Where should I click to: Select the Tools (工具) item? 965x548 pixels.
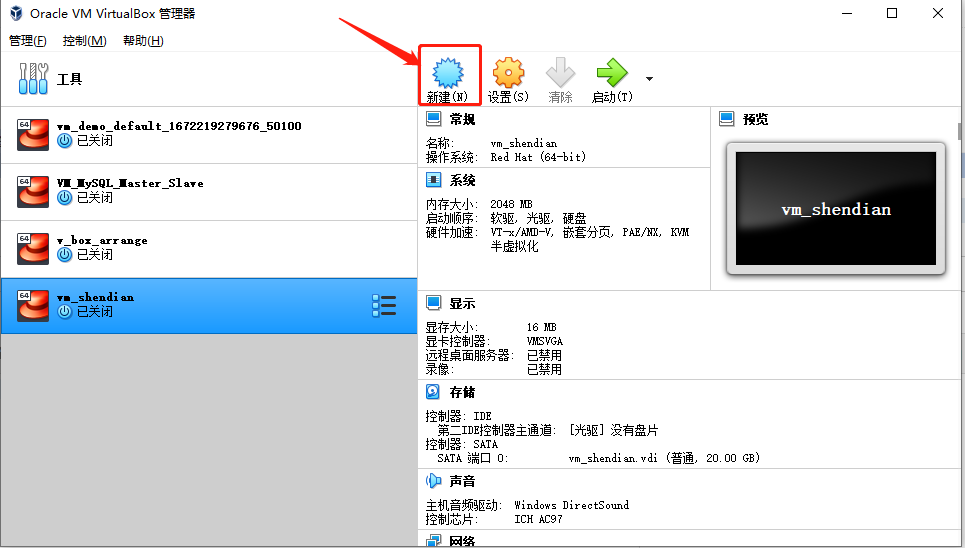[209, 79]
